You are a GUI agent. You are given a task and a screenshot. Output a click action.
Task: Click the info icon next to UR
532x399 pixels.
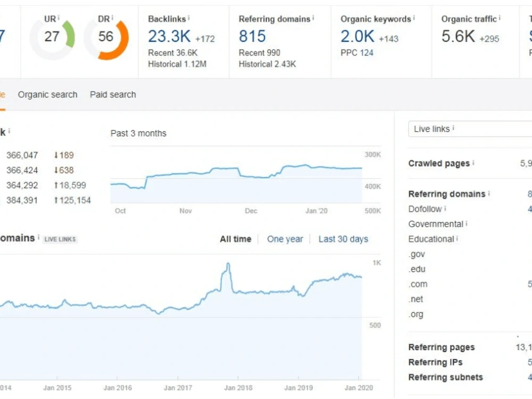[x=59, y=17]
